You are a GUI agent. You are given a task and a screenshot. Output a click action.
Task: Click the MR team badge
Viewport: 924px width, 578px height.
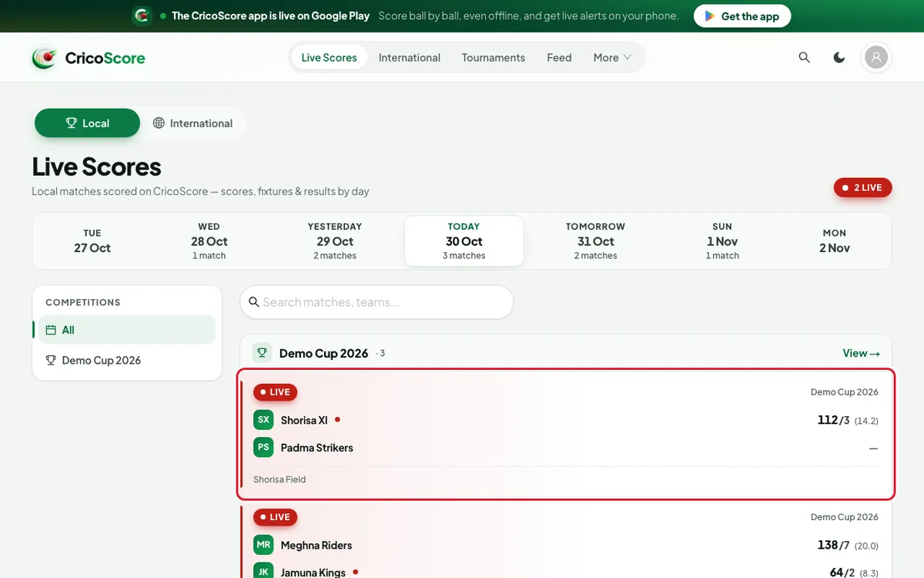[x=263, y=545]
